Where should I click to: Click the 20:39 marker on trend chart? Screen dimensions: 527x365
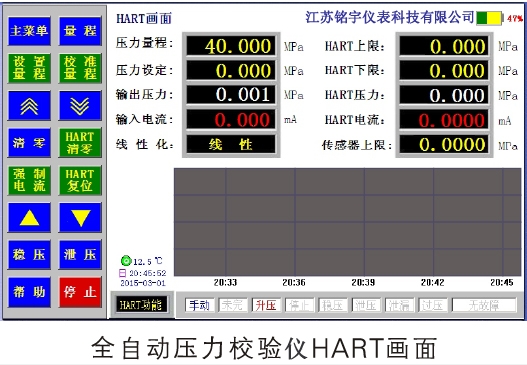[x=363, y=282]
